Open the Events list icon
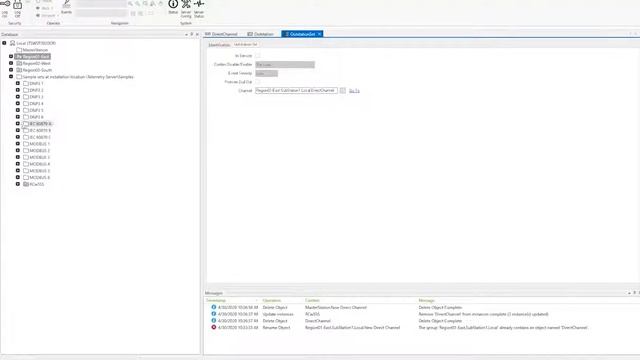The width and height of the screenshot is (640, 360). coord(66,4)
